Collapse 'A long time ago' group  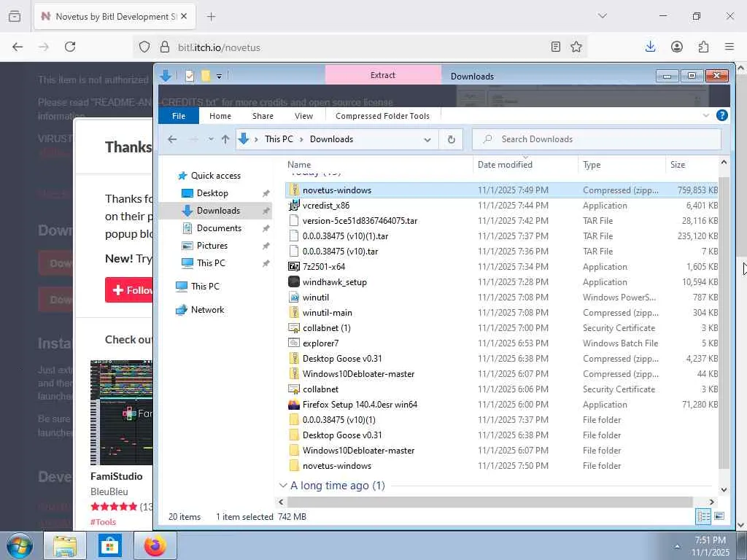coord(283,485)
